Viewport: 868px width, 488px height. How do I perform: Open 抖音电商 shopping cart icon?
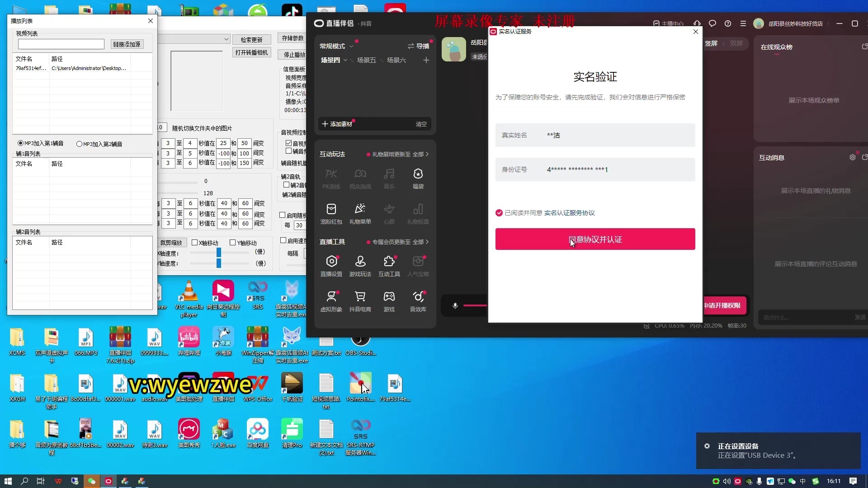click(360, 301)
